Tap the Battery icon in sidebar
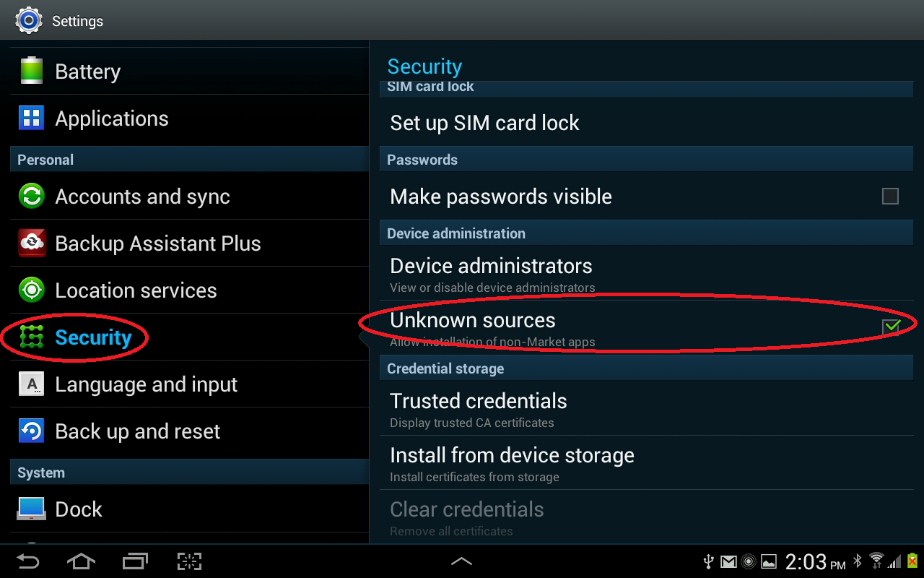Image resolution: width=924 pixels, height=578 pixels. coord(32,72)
